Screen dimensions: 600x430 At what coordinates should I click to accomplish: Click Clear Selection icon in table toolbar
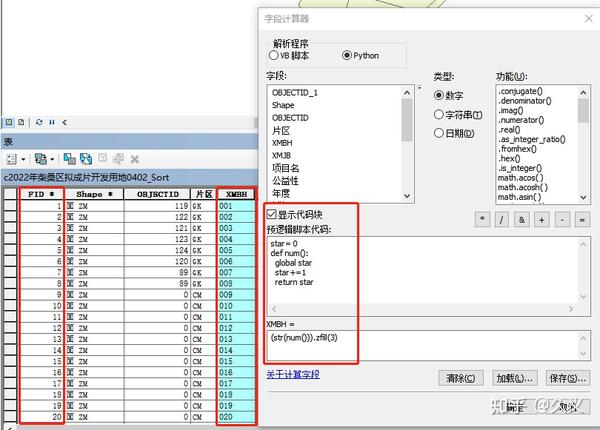point(102,158)
